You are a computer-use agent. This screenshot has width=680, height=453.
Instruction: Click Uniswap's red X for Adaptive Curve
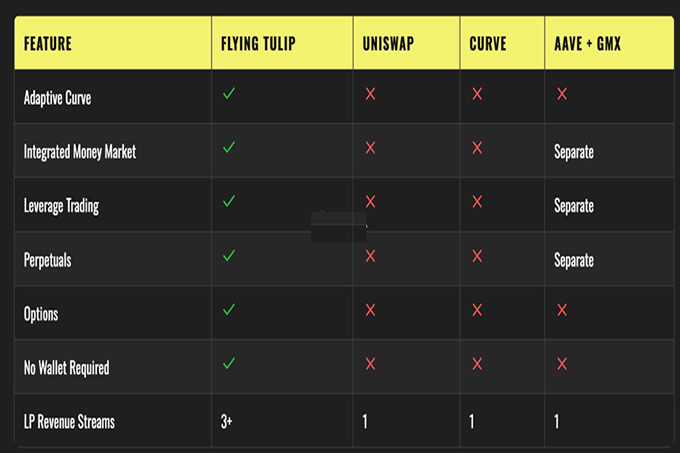(370, 94)
